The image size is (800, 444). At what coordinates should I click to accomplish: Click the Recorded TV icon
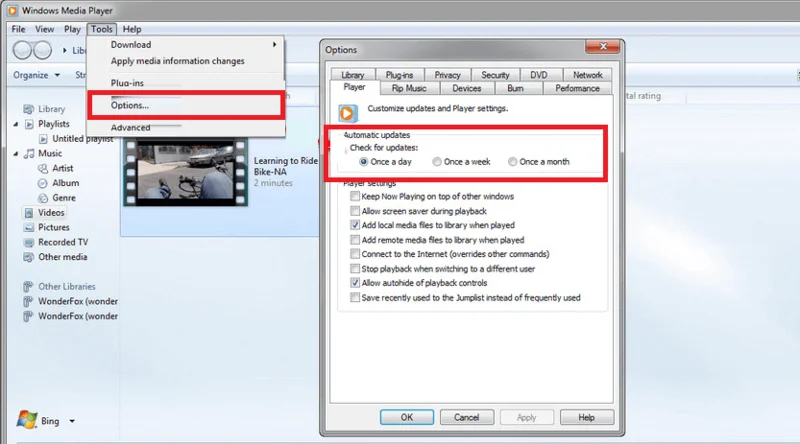coord(29,242)
